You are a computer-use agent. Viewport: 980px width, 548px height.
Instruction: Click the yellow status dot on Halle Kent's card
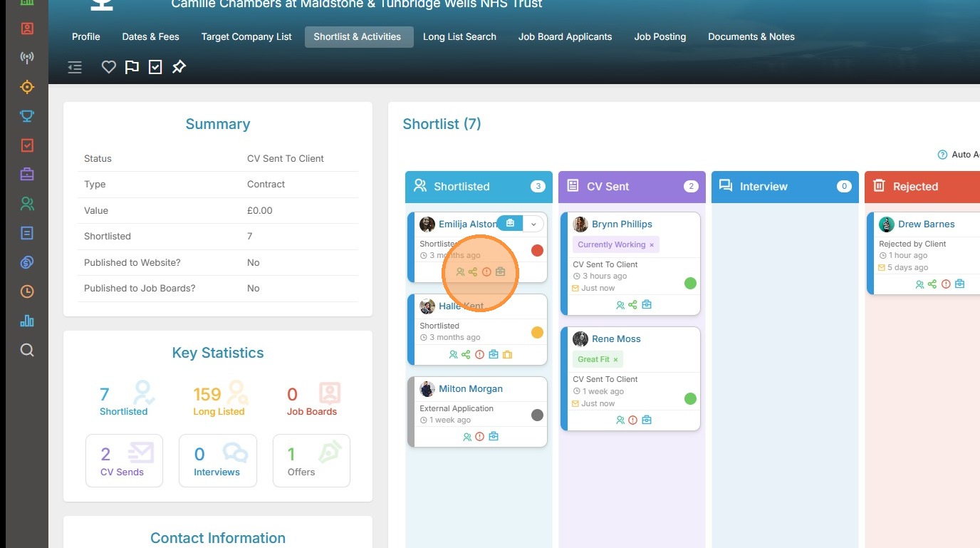[x=537, y=333]
